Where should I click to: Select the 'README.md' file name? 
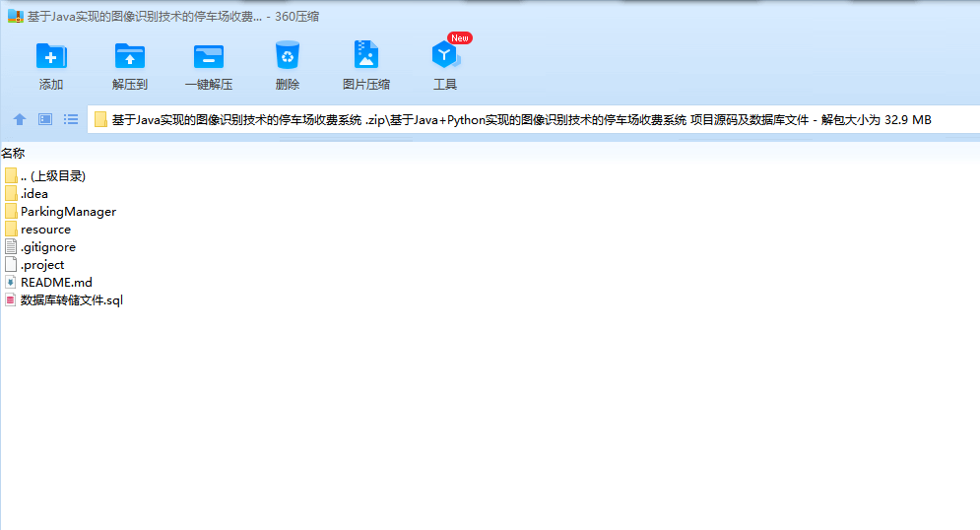pyautogui.click(x=56, y=283)
